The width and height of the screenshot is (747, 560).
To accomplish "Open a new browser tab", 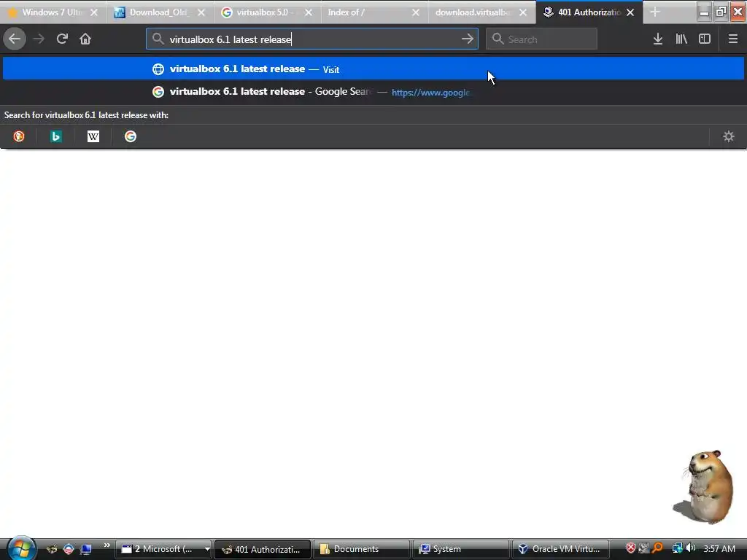I will tap(655, 12).
